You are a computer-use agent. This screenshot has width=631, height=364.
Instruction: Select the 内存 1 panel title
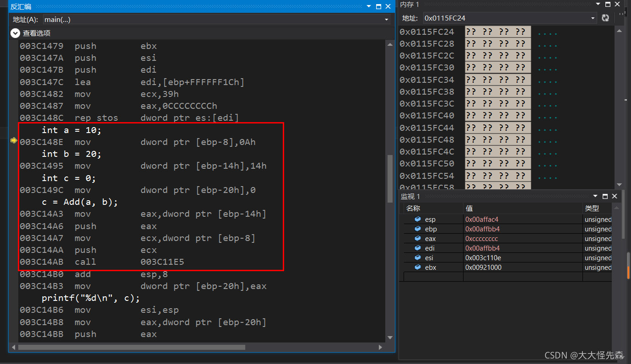(x=409, y=4)
